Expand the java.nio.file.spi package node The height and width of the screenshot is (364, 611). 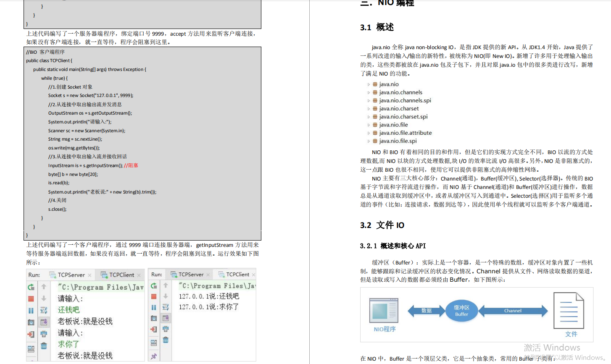369,141
